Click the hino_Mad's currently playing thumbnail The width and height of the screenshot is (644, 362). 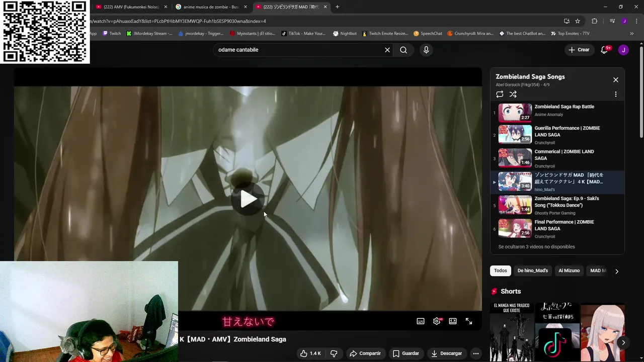(515, 182)
